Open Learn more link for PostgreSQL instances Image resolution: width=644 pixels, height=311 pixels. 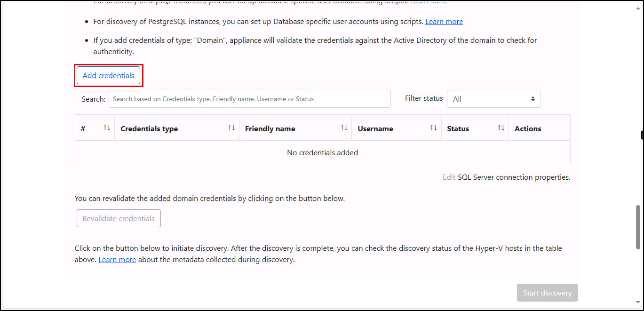coord(444,22)
